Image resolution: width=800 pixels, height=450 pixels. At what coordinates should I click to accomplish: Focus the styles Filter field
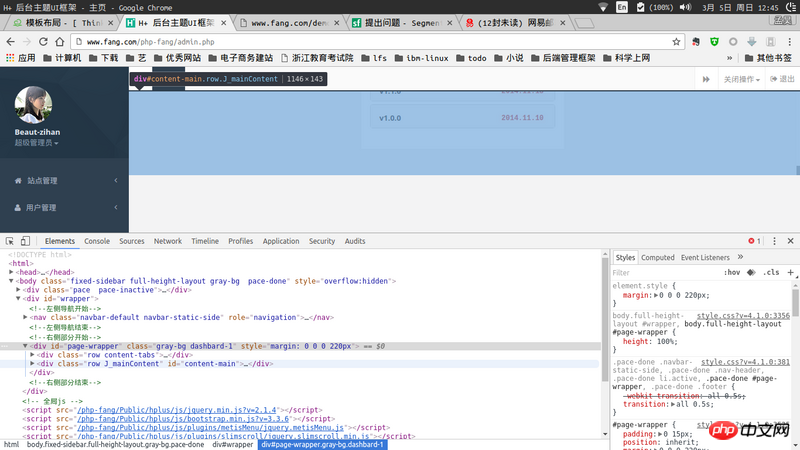click(663, 273)
